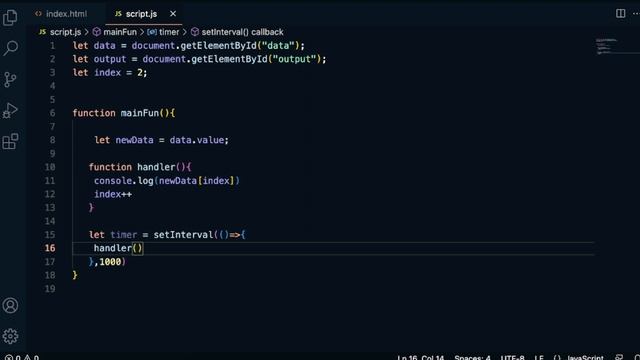The height and width of the screenshot is (360, 640).
Task: Click the code minimap preview
Action: (x=607, y=46)
